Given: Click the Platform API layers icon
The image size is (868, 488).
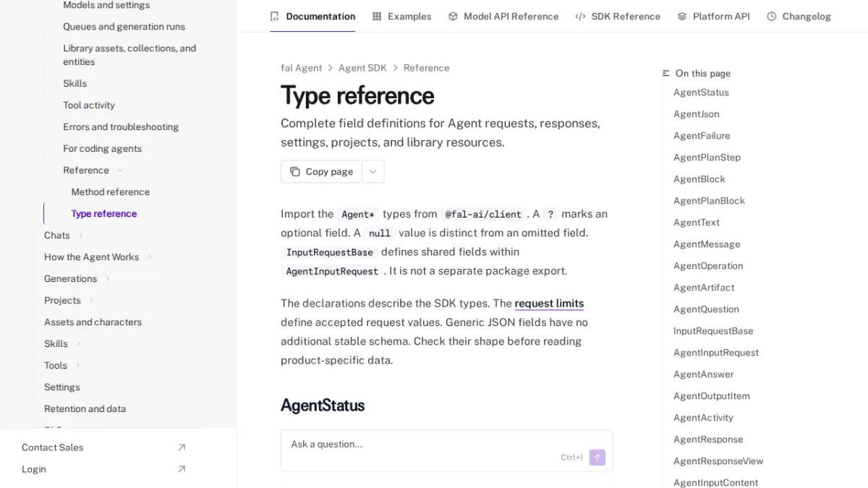Looking at the screenshot, I should click(x=682, y=16).
